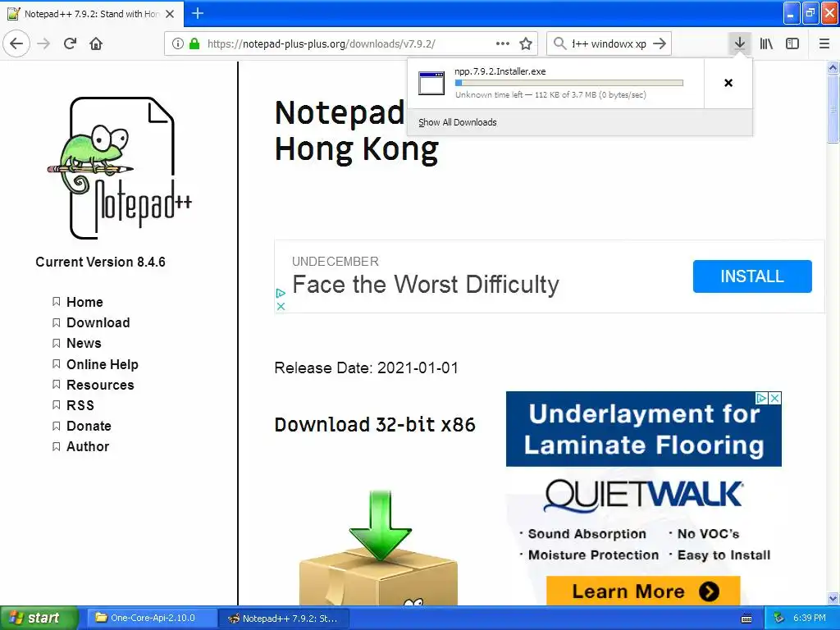840x630 pixels.
Task: Open a new tab with plus button
Action: click(x=198, y=13)
